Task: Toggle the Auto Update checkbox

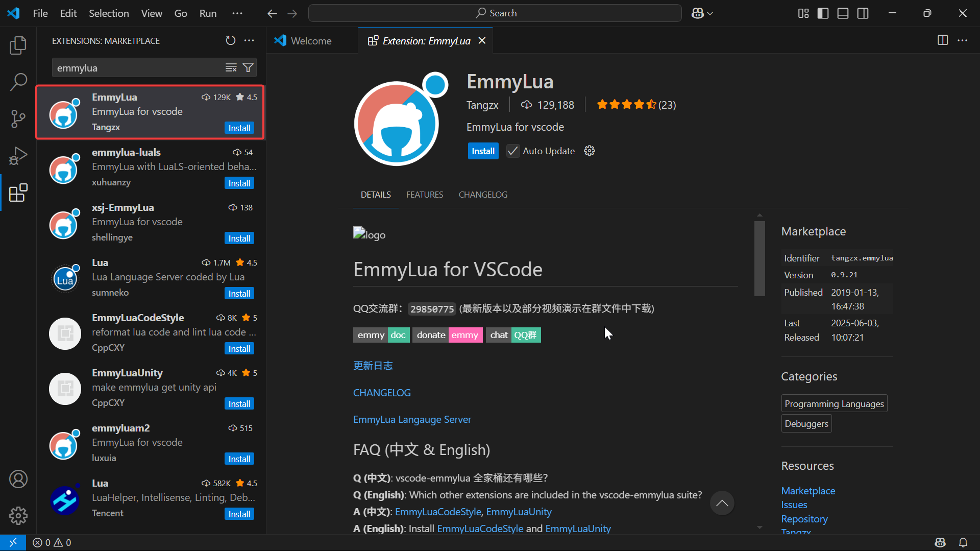Action: pyautogui.click(x=512, y=151)
